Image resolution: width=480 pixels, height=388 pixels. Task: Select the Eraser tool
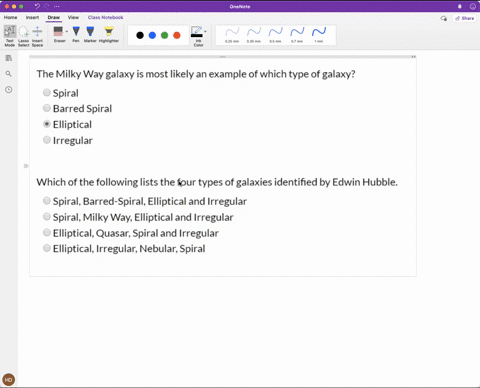(x=58, y=34)
